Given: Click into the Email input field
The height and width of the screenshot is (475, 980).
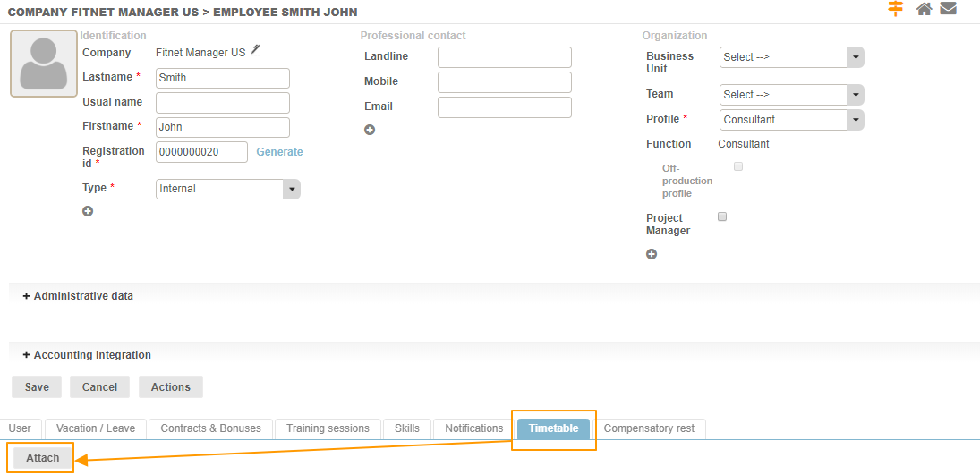Looking at the screenshot, I should pos(504,107).
